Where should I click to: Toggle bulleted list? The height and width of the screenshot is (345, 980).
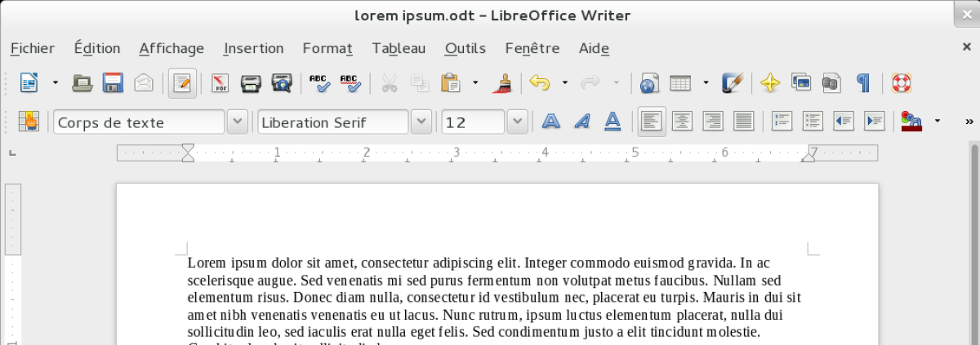(x=813, y=122)
